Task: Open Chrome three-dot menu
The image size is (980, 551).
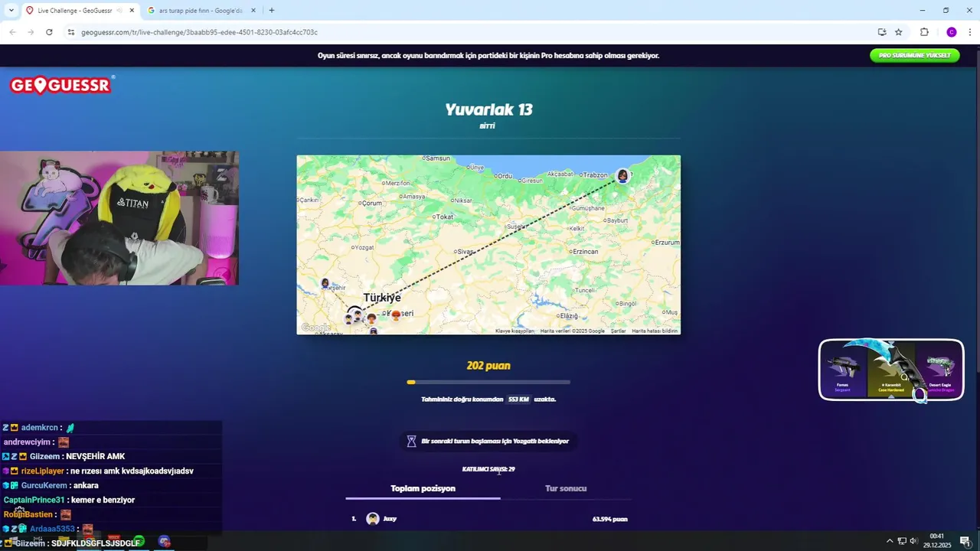Action: (970, 32)
